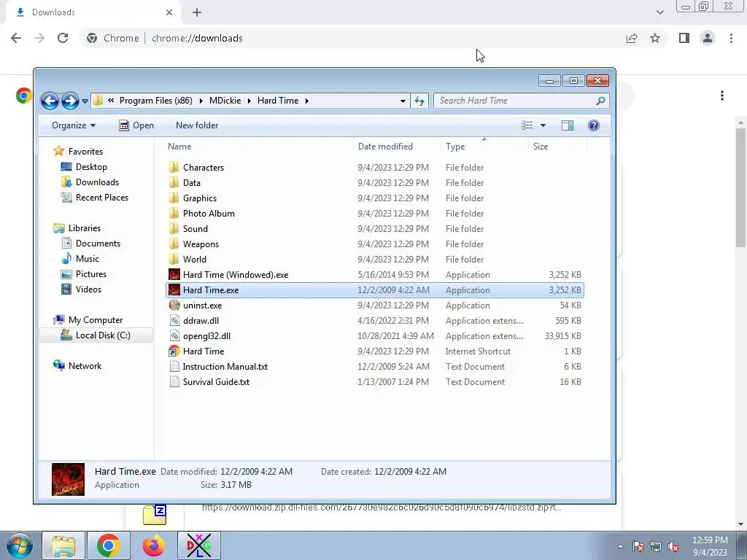Select the Hard Time.exe application
The height and width of the screenshot is (560, 747).
point(374,290)
